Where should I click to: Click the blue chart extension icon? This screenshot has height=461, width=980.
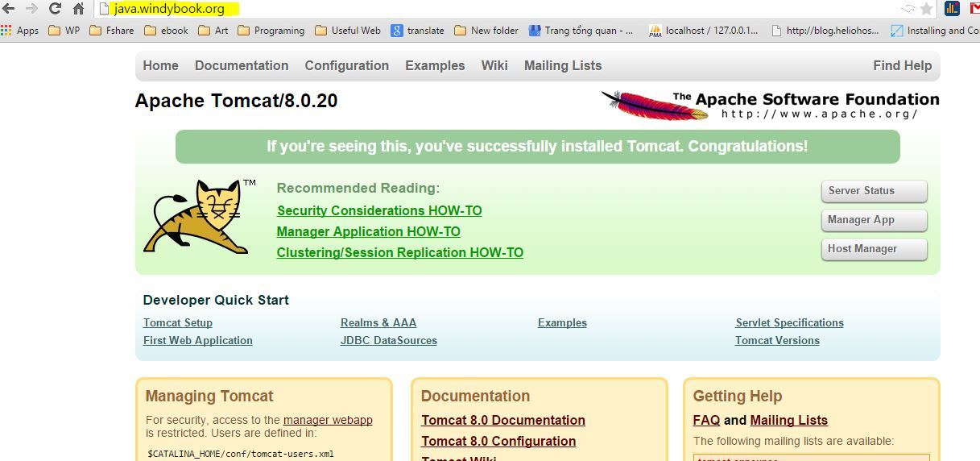click(x=952, y=9)
